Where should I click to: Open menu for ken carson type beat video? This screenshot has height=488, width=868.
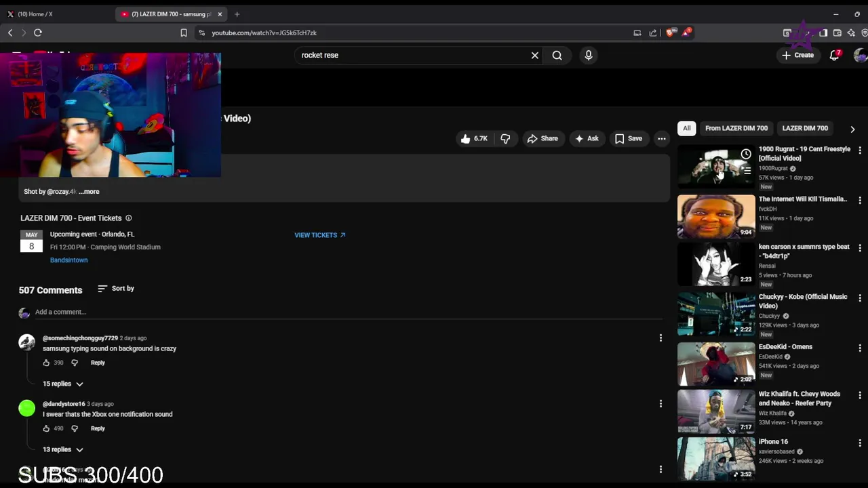pyautogui.click(x=860, y=249)
